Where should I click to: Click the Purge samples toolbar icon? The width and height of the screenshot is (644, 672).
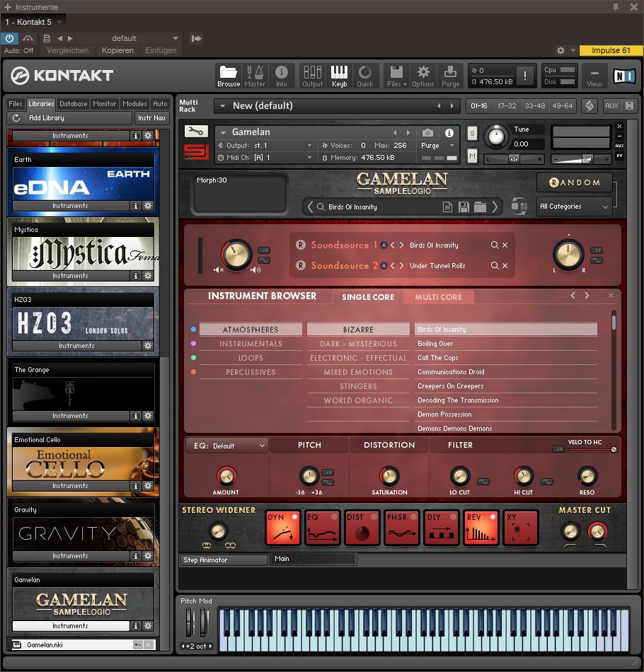450,76
